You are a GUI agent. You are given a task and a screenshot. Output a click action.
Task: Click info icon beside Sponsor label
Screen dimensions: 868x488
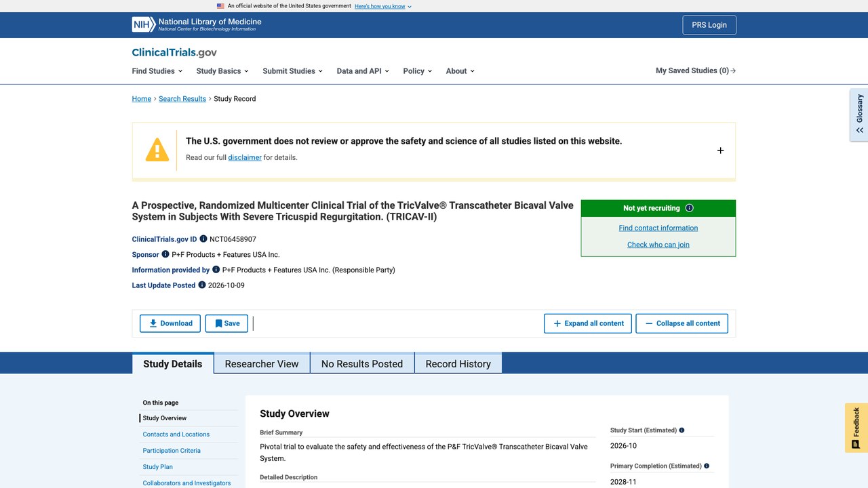[x=165, y=254]
